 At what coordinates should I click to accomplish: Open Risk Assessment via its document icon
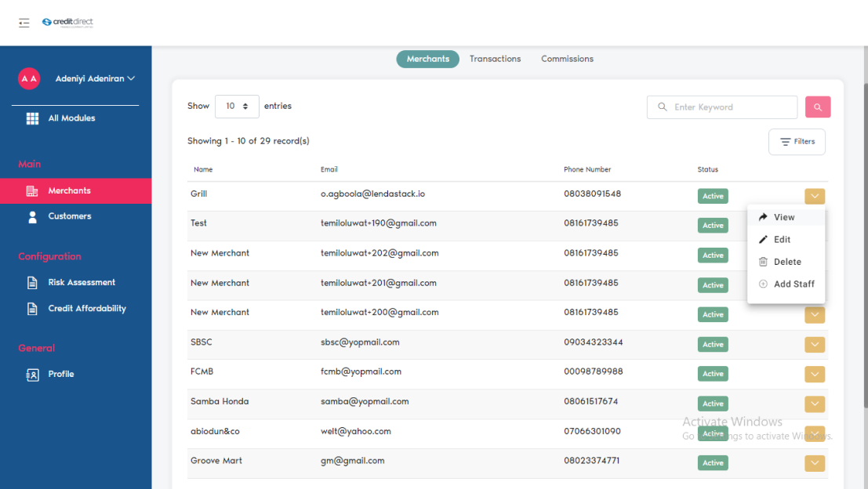(x=32, y=282)
